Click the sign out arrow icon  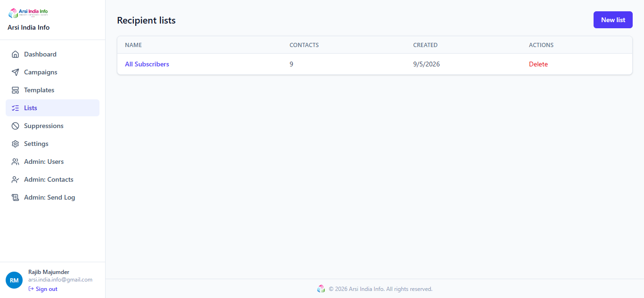31,289
